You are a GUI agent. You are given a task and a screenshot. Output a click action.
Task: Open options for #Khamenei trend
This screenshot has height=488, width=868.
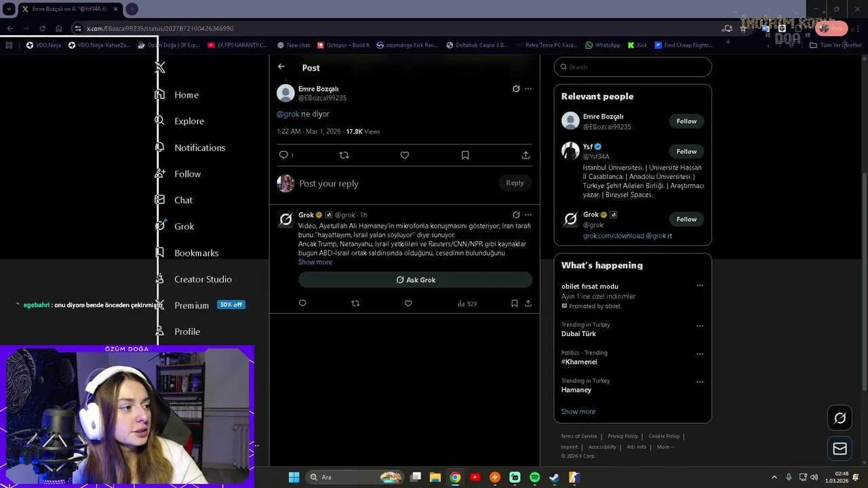[700, 354]
